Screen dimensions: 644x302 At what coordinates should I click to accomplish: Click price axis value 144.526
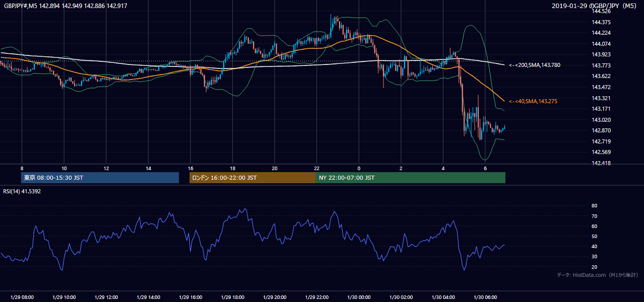[x=601, y=11]
